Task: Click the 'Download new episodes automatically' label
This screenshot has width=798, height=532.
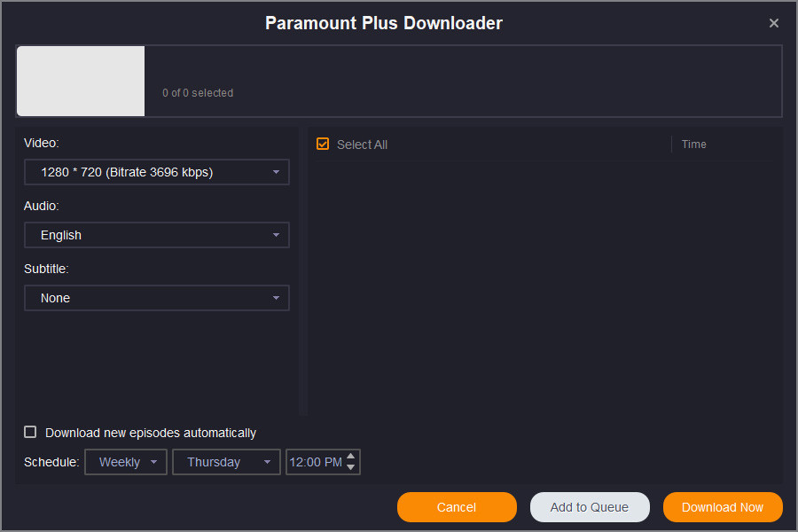Action: [151, 433]
